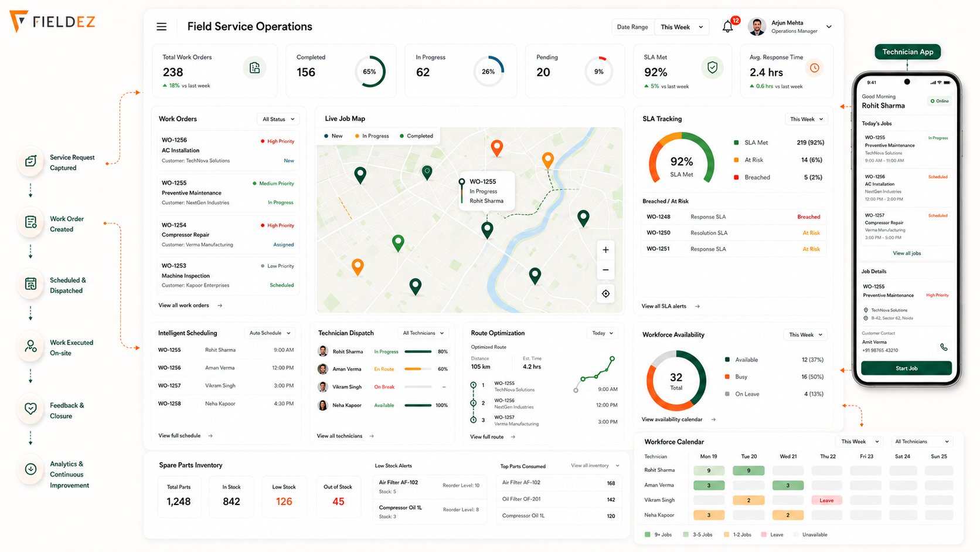The height and width of the screenshot is (552, 980).
Task: Select schedule row WO-1258 Neha Kapoor
Action: click(226, 404)
